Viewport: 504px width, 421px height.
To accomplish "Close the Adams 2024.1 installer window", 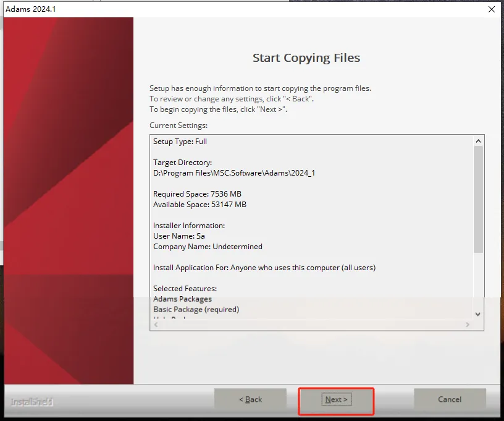I will click(492, 9).
